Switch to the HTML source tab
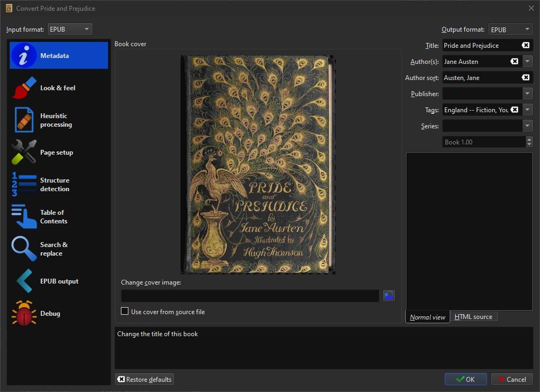This screenshot has width=540, height=392. click(473, 317)
